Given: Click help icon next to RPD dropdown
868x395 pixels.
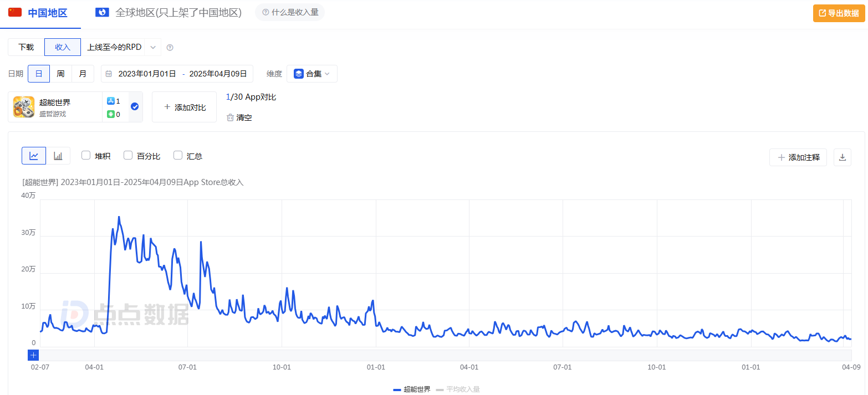Looking at the screenshot, I should coord(170,48).
